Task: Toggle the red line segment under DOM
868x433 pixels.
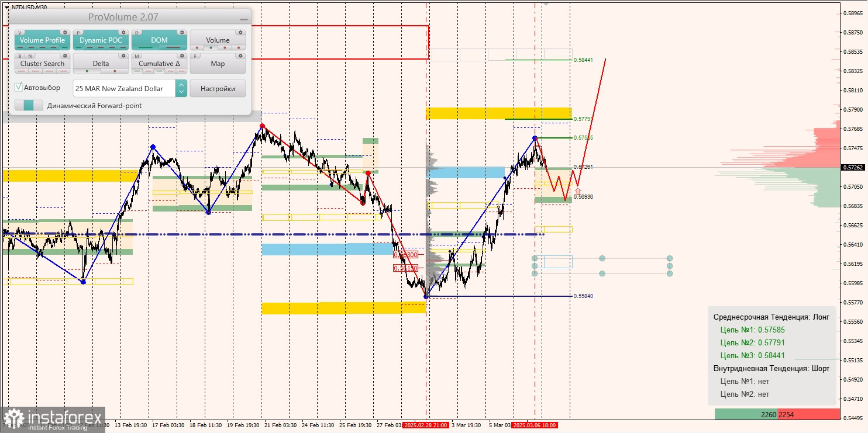Action: (173, 47)
